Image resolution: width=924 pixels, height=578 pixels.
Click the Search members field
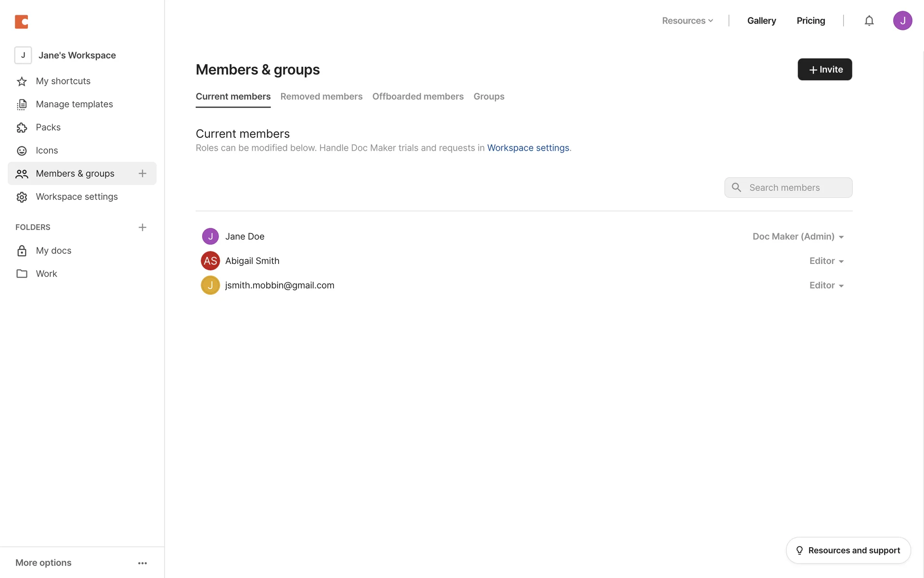click(x=794, y=188)
